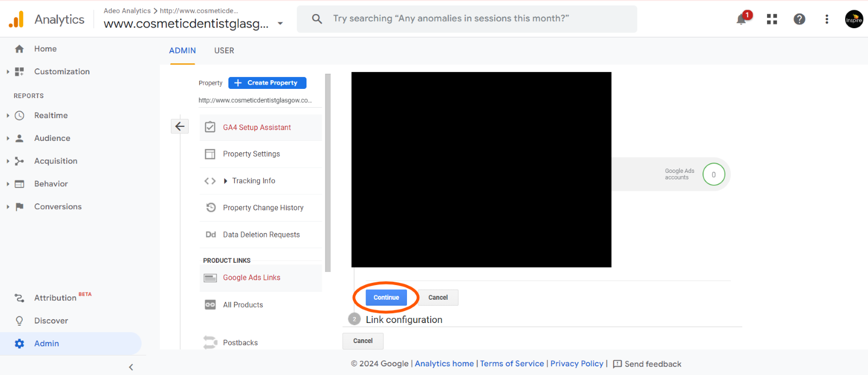Open the Terms of Service link

(512, 364)
